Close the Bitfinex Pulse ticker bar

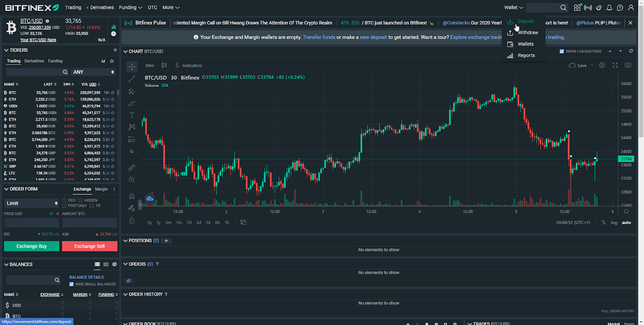coord(630,23)
